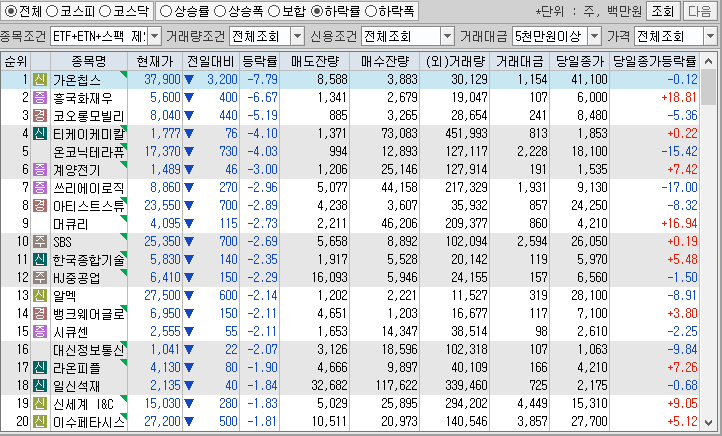722x436 pixels.
Task: Click 가온칩스 current price 37,900
Action: pyautogui.click(x=162, y=80)
